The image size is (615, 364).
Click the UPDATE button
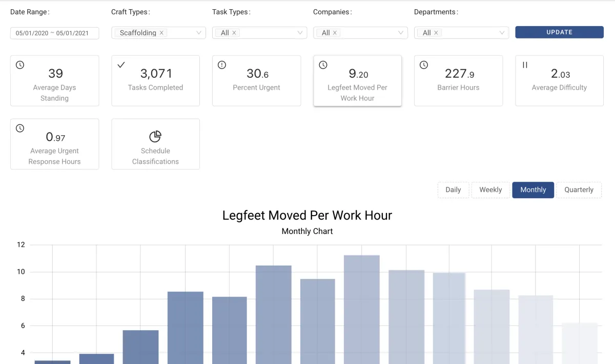point(559,32)
